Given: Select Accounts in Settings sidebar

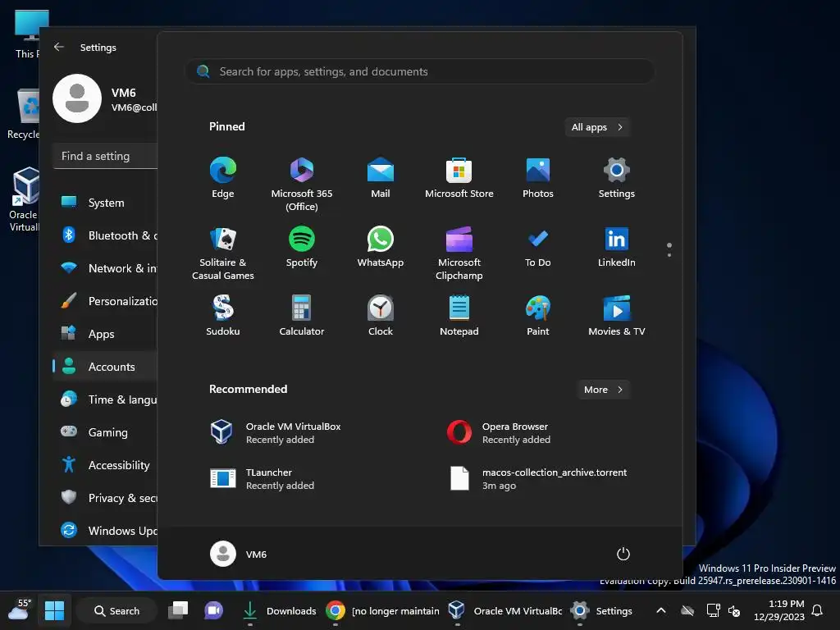Looking at the screenshot, I should [106, 367].
